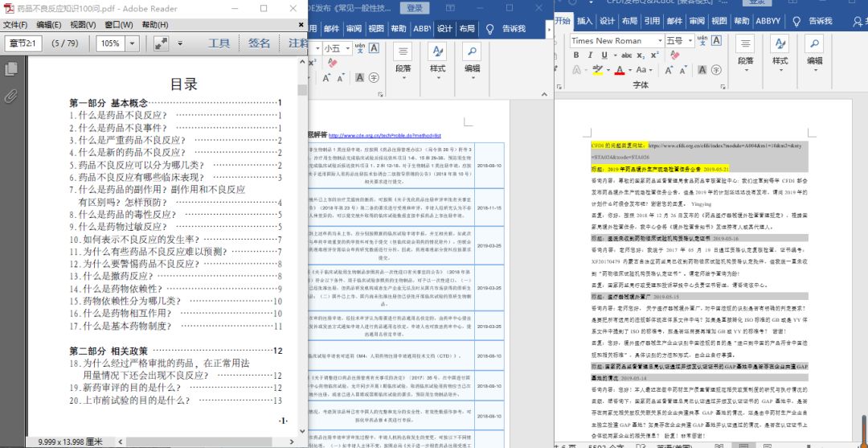Screen dimensions: 868x448
Task: Click the fit-to-window expand icon in Adobe Reader
Action: 161,43
